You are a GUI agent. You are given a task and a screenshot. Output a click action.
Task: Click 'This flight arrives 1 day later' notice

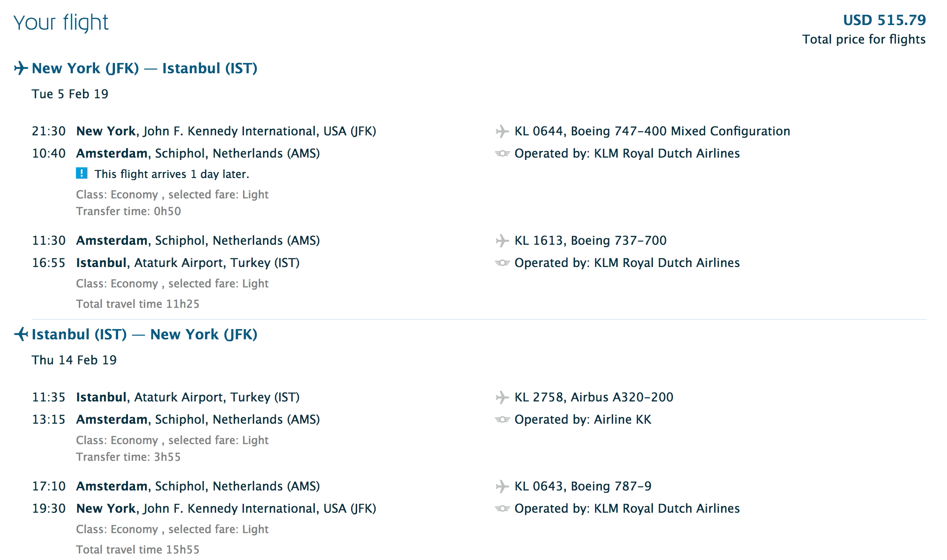click(172, 174)
